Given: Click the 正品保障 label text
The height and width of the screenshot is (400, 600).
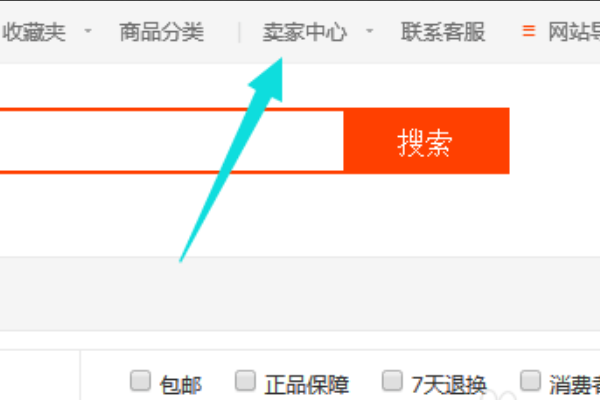Looking at the screenshot, I should (307, 385).
